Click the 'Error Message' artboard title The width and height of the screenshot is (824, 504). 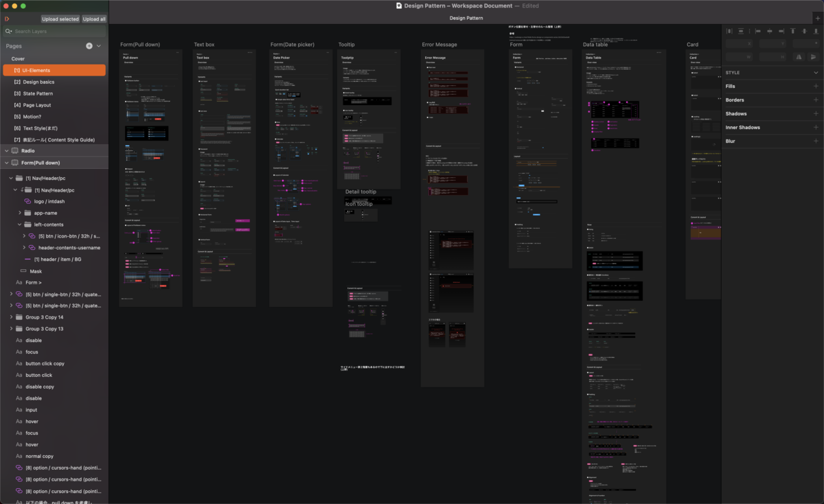tap(439, 45)
